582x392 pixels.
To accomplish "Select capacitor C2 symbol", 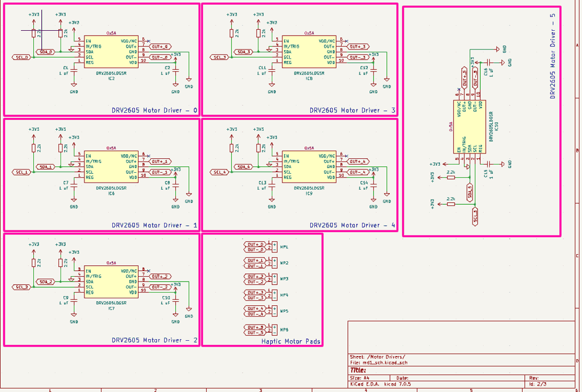I will coord(176,70).
